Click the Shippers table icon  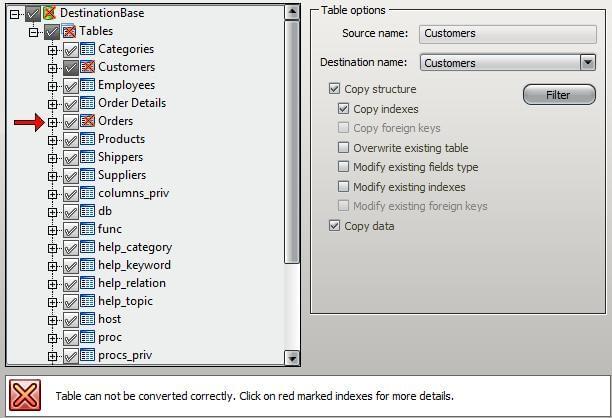87,157
